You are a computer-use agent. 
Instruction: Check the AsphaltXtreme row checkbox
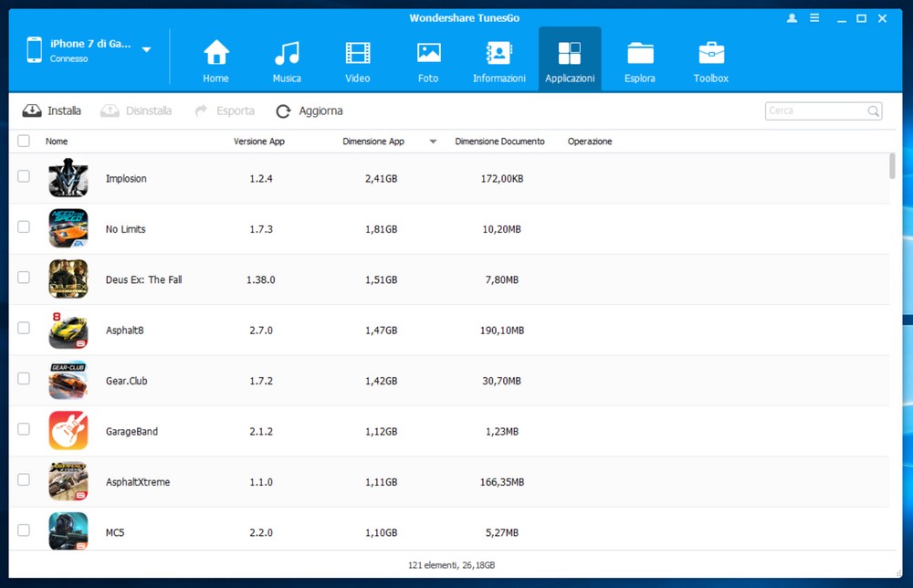point(24,479)
